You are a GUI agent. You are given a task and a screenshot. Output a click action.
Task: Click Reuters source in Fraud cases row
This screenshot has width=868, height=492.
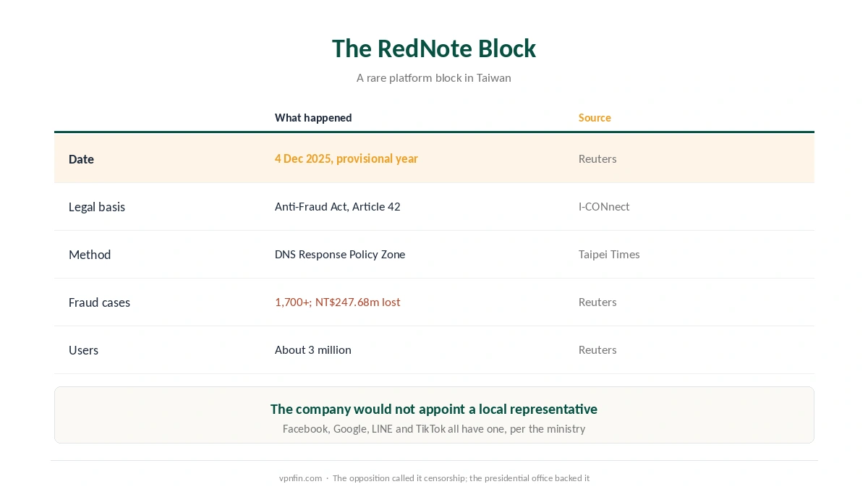point(597,302)
